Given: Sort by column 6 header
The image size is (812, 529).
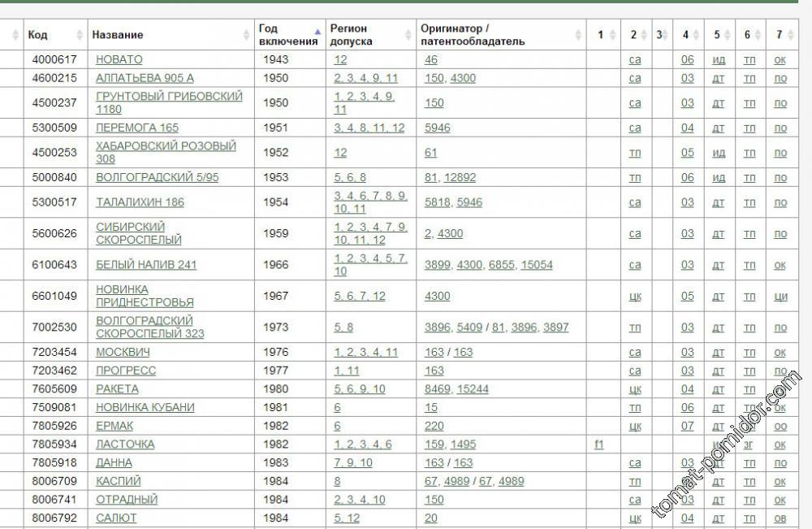Looking at the screenshot, I should click(x=751, y=35).
